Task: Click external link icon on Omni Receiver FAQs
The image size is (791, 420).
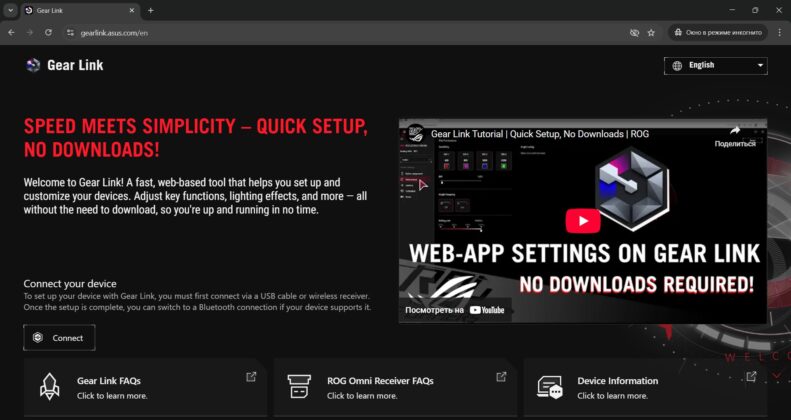Action: coord(501,377)
